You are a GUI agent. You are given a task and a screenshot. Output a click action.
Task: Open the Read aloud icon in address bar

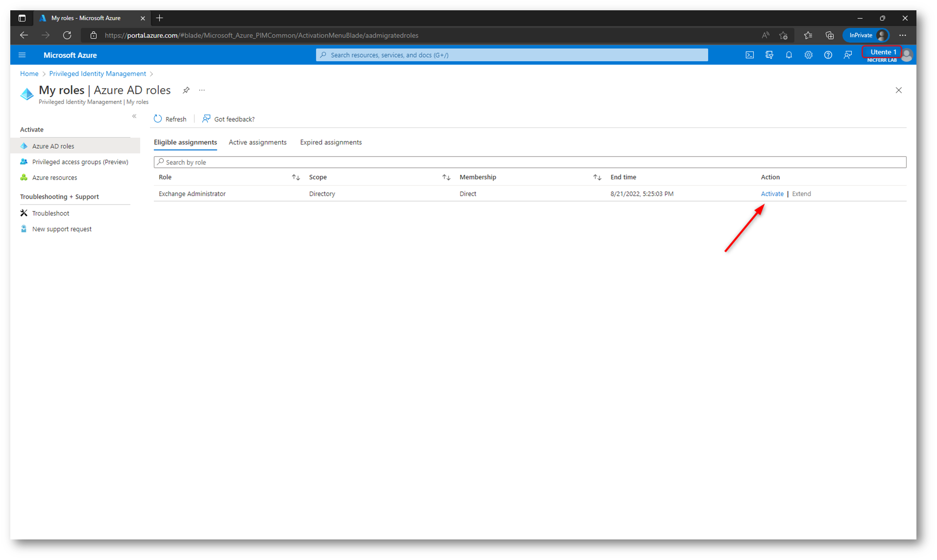765,35
